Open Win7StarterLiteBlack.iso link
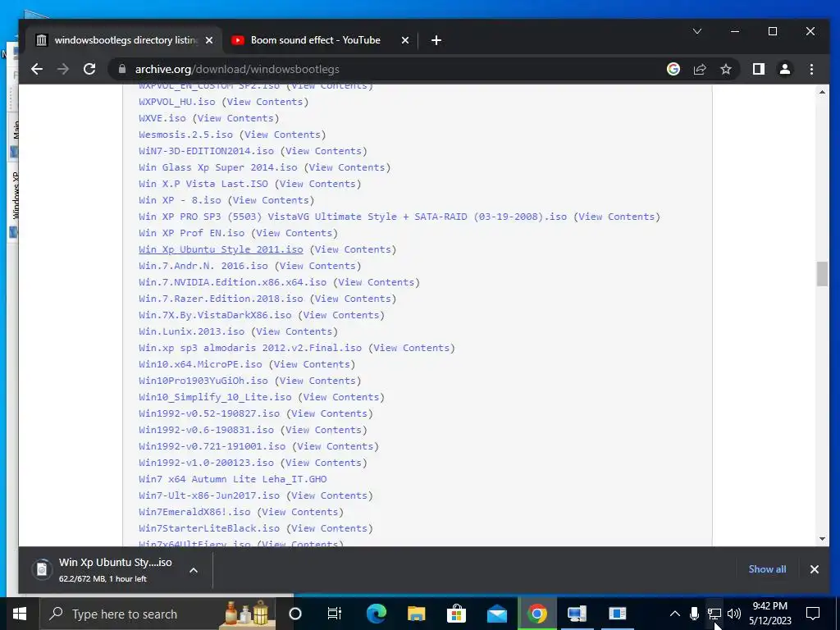Viewport: 840px width, 630px height. tap(209, 528)
